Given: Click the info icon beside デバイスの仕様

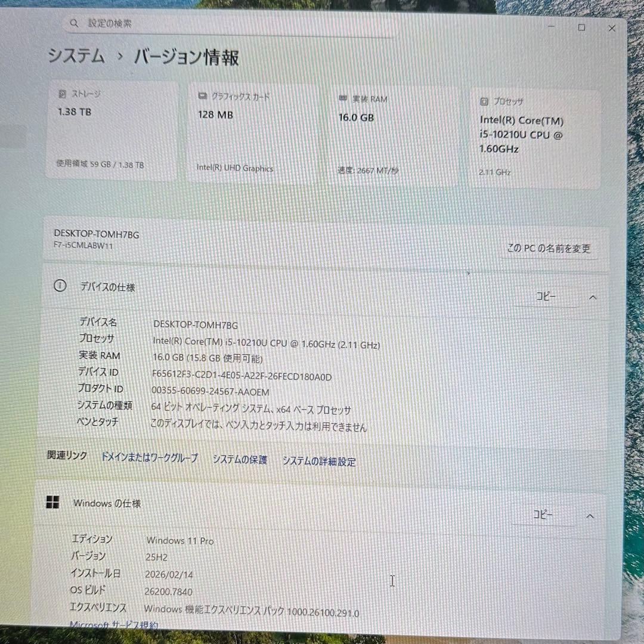Looking at the screenshot, I should [60, 286].
